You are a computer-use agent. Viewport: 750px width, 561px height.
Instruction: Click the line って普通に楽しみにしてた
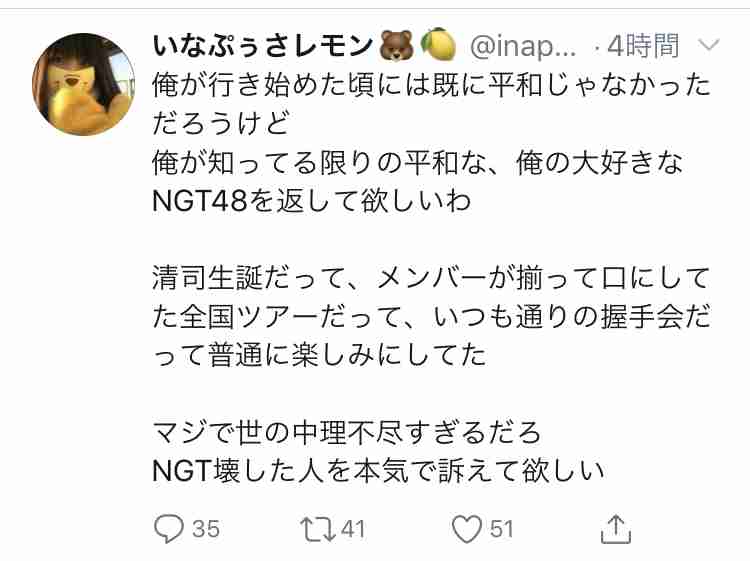(320, 355)
